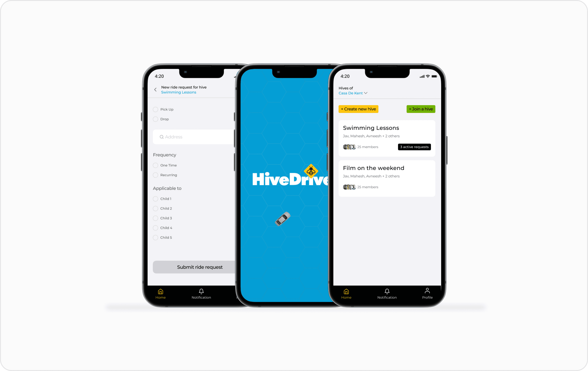
Task: Tap the back arrow on ride request screen
Action: (x=155, y=89)
